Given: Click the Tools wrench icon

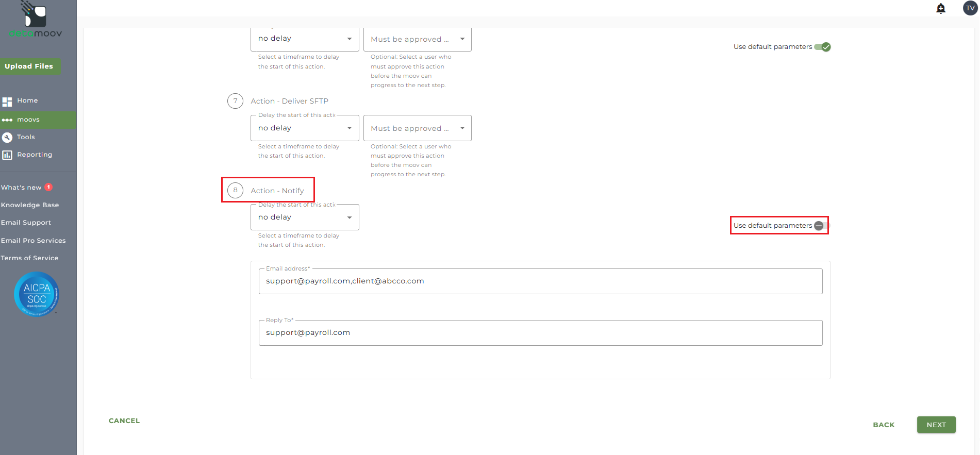Looking at the screenshot, I should pos(7,138).
